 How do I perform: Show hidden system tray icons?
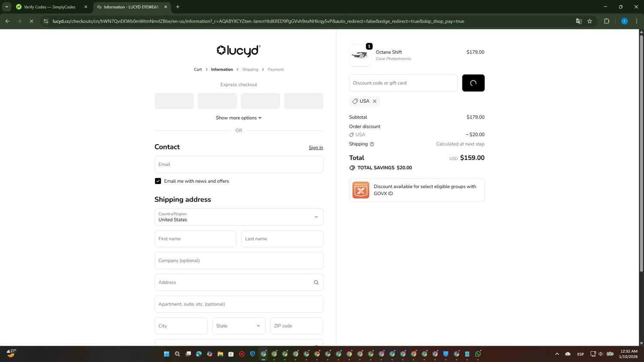[x=557, y=354]
